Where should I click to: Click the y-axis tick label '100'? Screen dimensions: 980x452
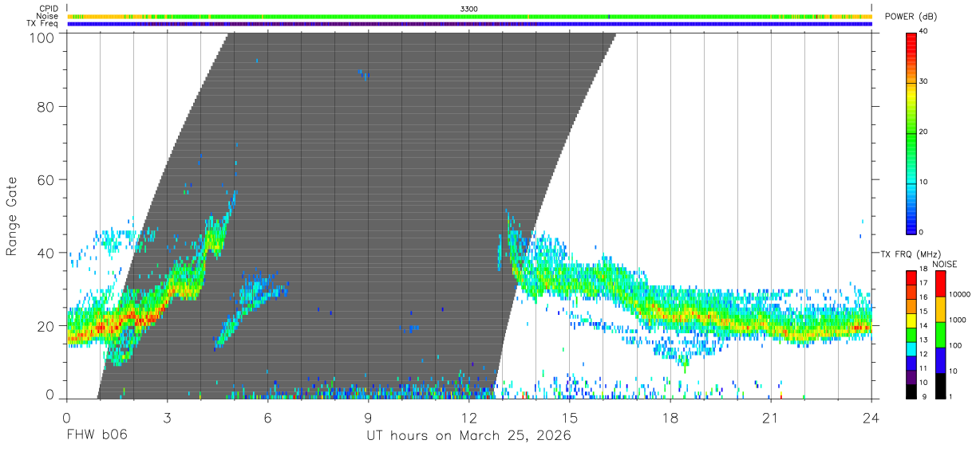41,37
